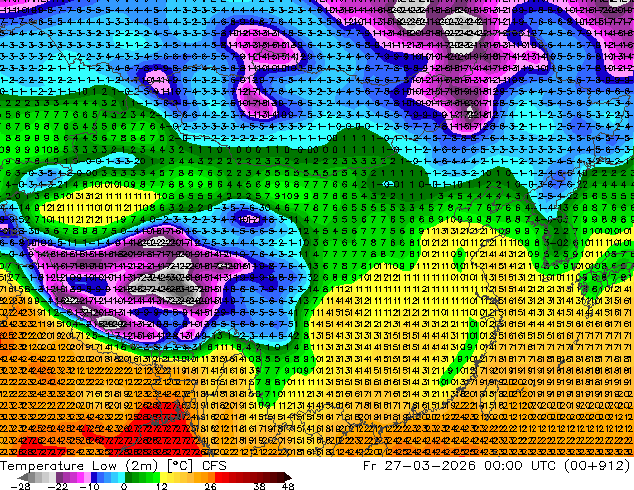Click the '38' legend label
Image resolution: width=634 pixels, height=490 pixels.
click(260, 486)
